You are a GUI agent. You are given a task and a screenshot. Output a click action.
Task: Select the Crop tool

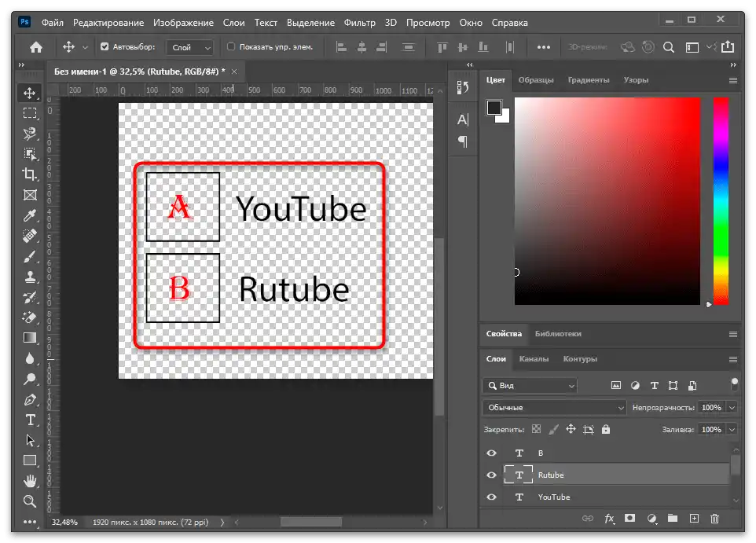[x=30, y=174]
